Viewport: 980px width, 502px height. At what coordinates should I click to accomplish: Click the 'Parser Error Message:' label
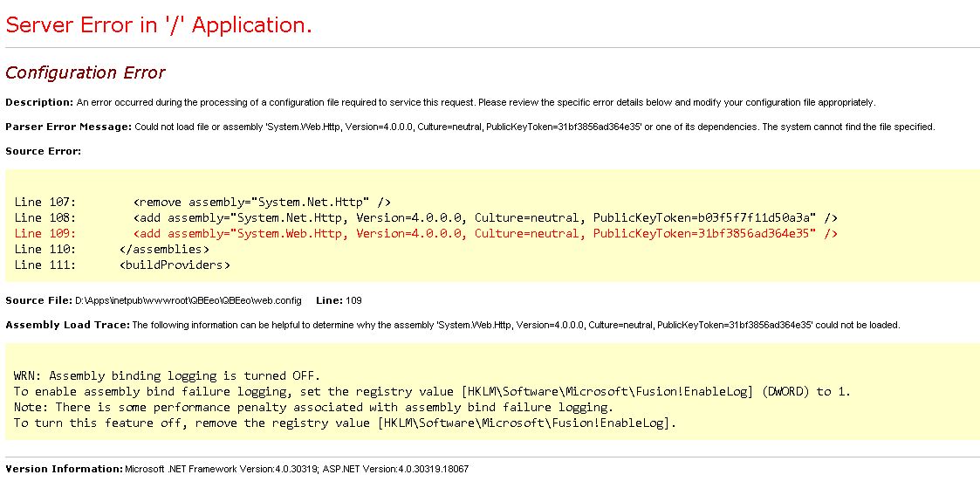[69, 127]
